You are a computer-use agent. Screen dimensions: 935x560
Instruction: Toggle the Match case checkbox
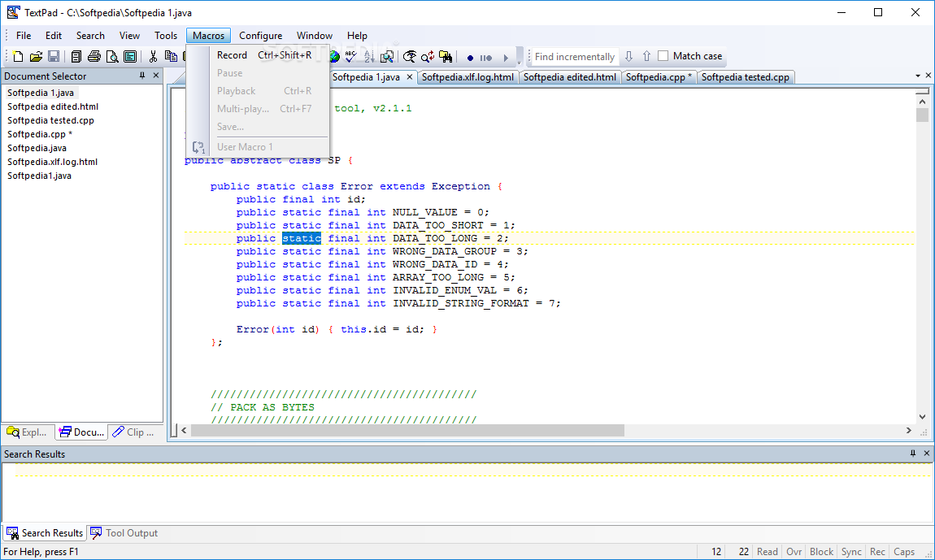(x=663, y=55)
